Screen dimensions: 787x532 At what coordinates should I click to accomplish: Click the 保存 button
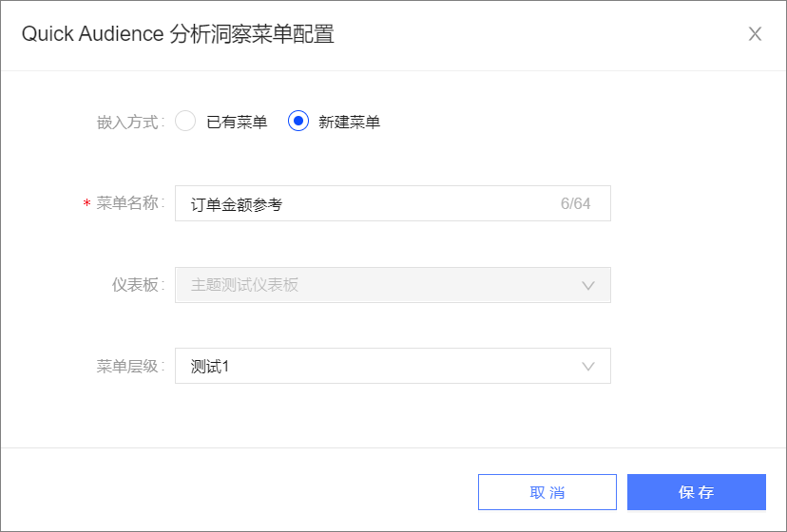point(696,492)
